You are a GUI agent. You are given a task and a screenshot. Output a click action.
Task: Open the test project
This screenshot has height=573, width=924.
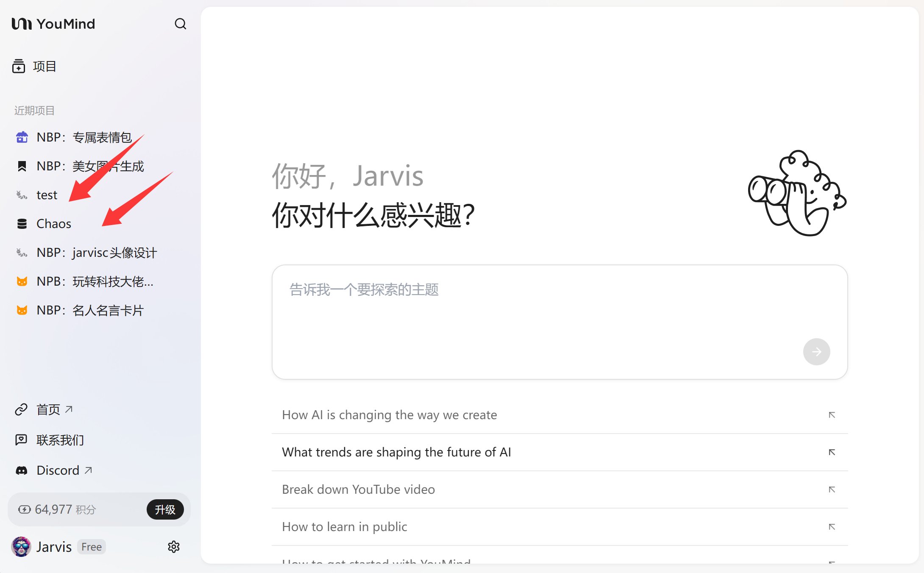pos(47,195)
